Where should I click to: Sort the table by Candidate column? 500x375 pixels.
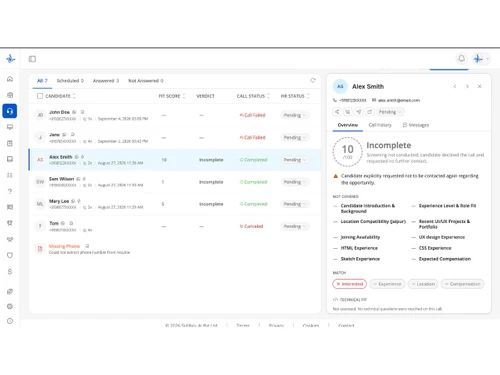pyautogui.click(x=60, y=96)
